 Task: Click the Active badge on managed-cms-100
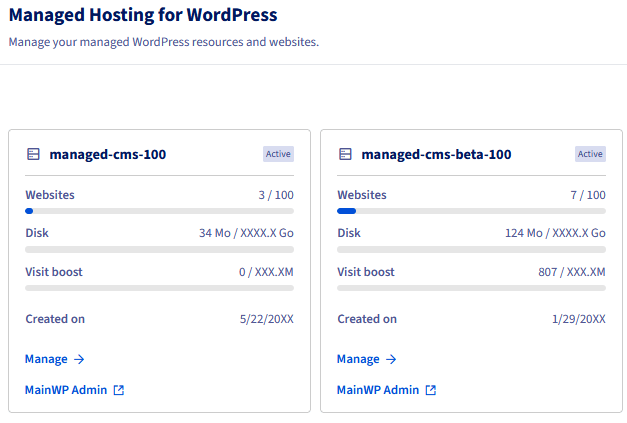[x=278, y=154]
